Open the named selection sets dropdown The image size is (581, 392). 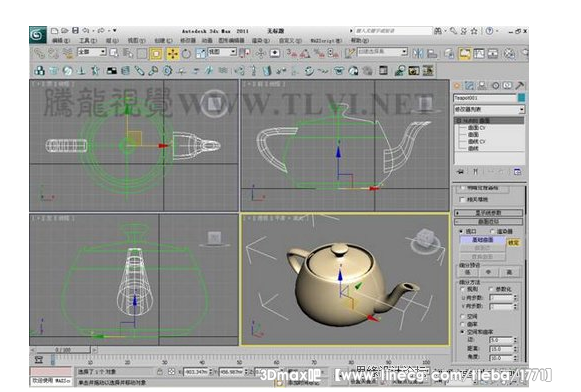382,52
